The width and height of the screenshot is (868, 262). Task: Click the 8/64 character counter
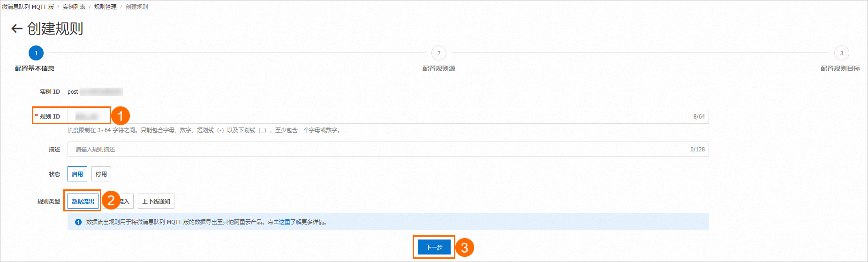point(699,117)
